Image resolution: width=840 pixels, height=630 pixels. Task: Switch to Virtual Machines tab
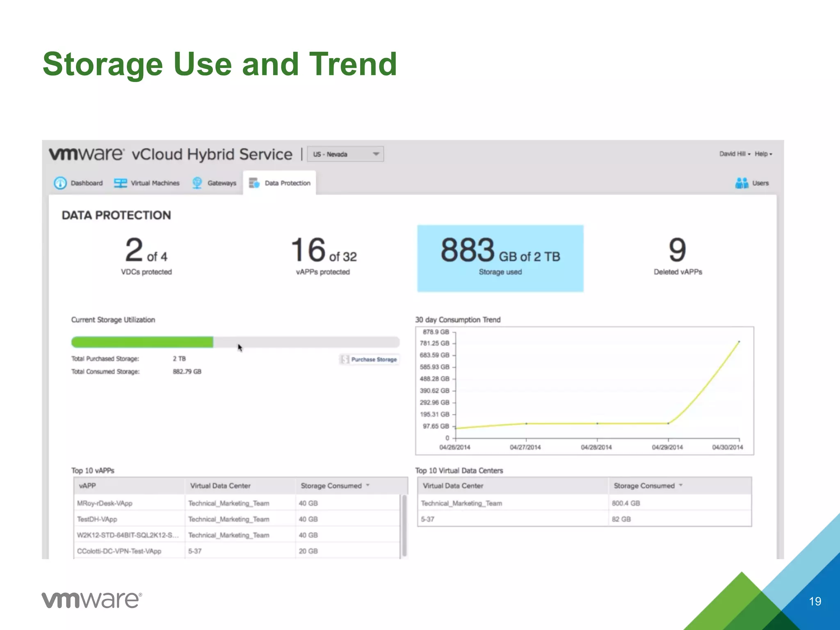pos(147,183)
